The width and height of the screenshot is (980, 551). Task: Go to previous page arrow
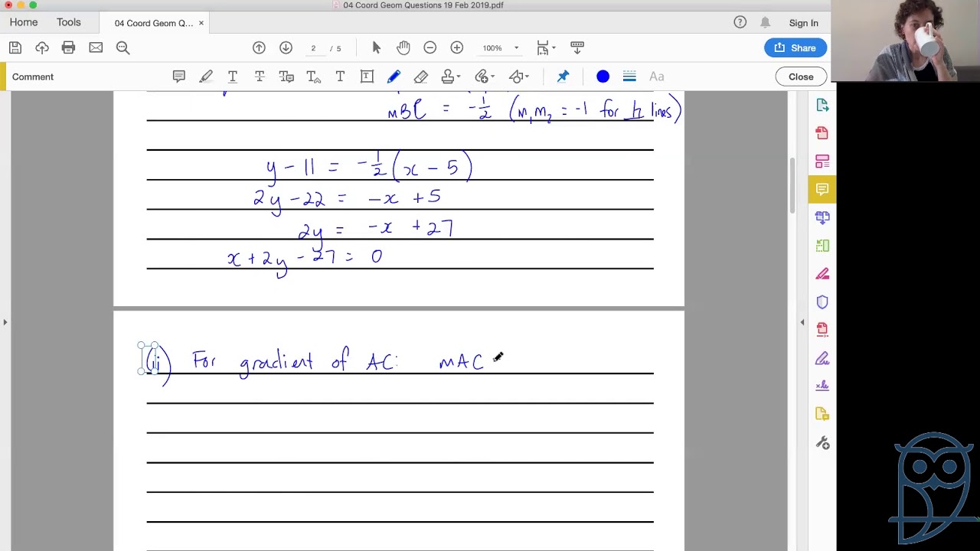tap(259, 48)
